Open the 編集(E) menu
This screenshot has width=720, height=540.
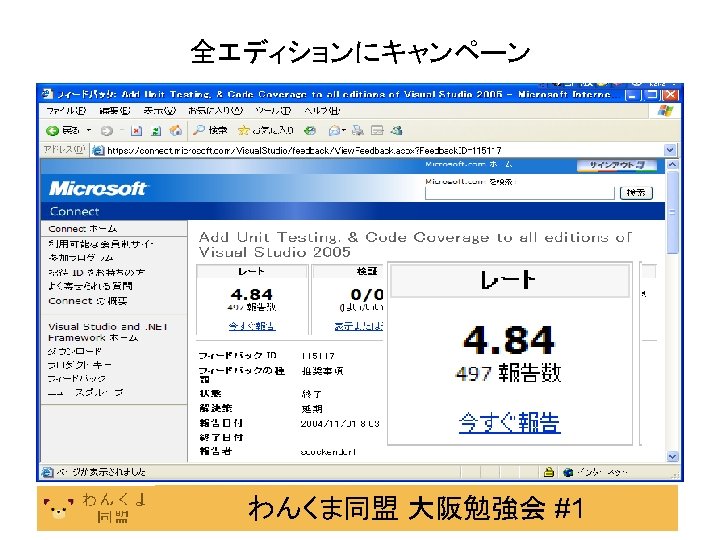coord(115,111)
